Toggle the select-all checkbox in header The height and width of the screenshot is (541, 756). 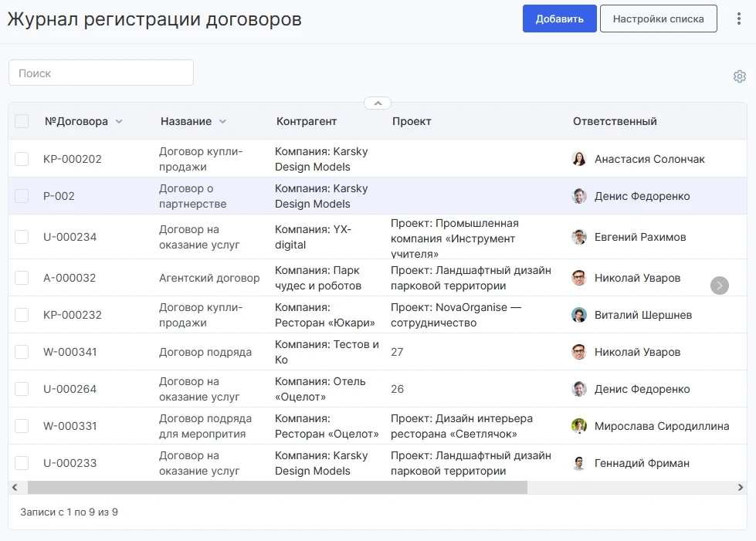tap(22, 121)
